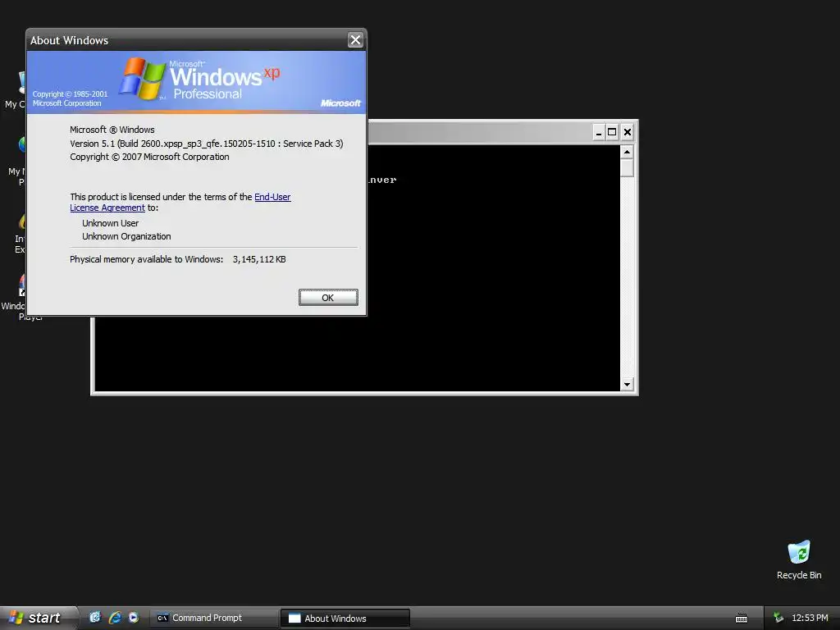Close the About Windows dialog
Viewport: 840px width, 630px height.
point(355,39)
